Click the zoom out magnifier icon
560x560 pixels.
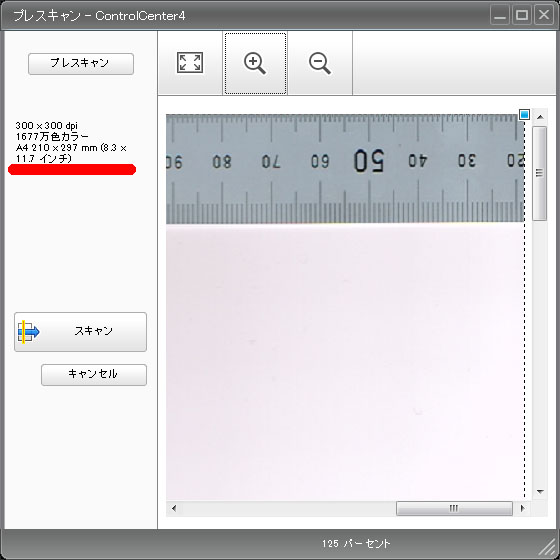(x=320, y=63)
